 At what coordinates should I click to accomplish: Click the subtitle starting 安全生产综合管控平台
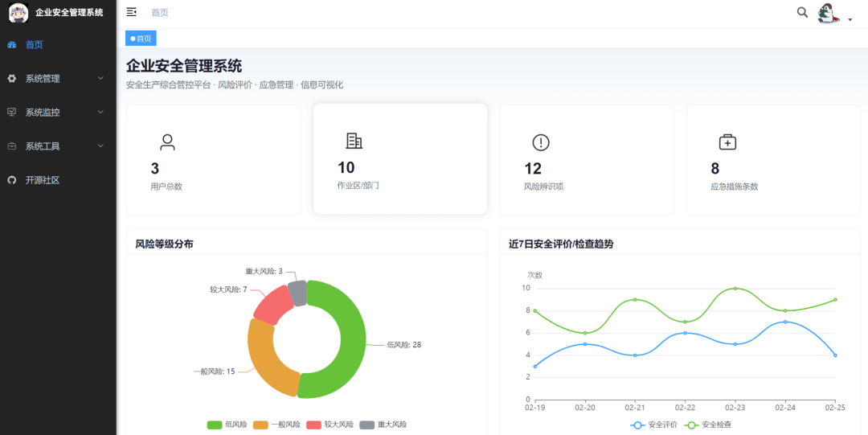(235, 84)
